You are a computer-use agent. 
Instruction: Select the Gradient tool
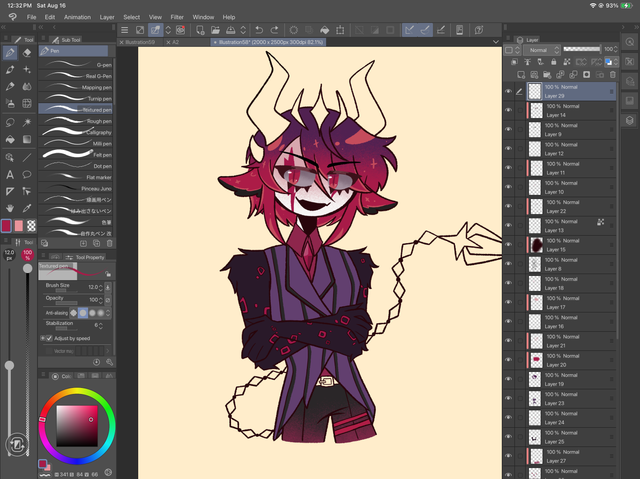pyautogui.click(x=27, y=140)
